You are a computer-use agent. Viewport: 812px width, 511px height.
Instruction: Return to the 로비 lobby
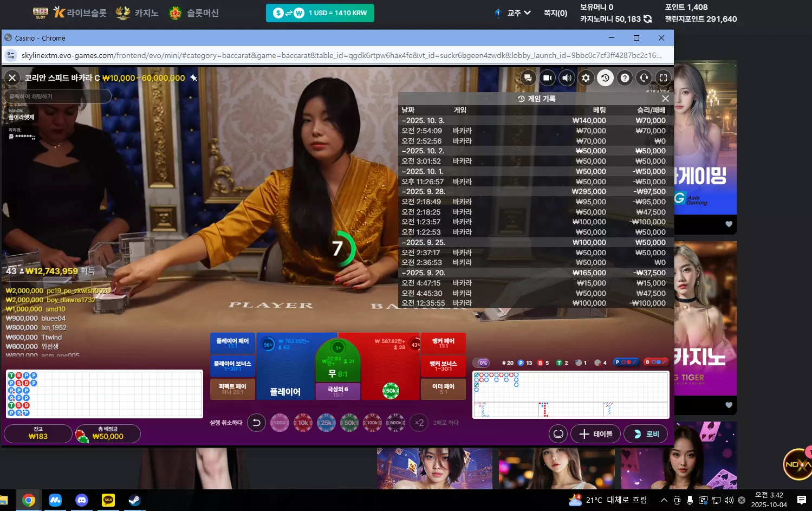646,434
